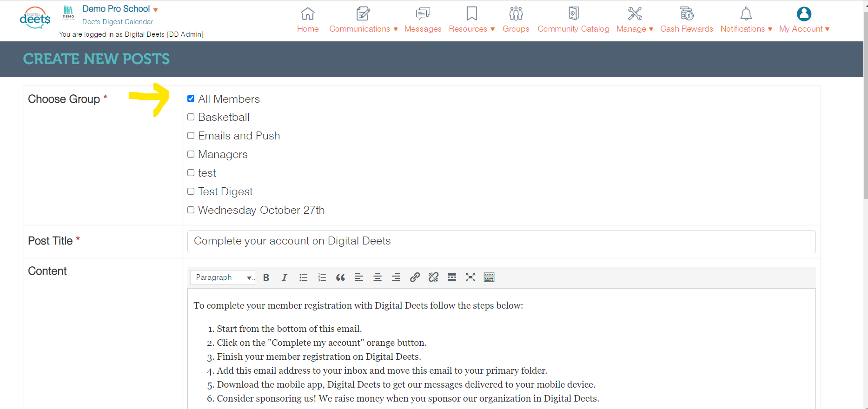Toggle bold formatting in editor
Image resolution: width=868 pixels, height=409 pixels.
266,277
